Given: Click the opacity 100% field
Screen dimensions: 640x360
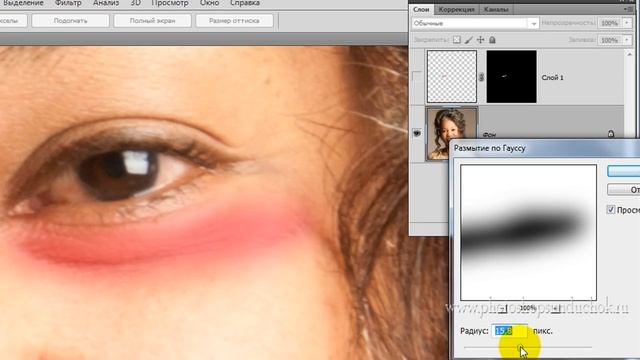Looking at the screenshot, I should [x=610, y=23].
